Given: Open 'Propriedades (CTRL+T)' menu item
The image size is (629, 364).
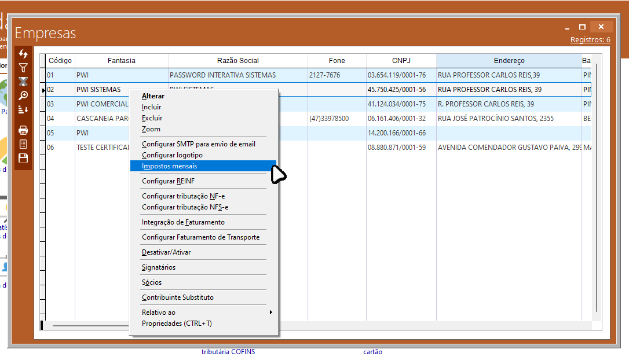Looking at the screenshot, I should 177,323.
